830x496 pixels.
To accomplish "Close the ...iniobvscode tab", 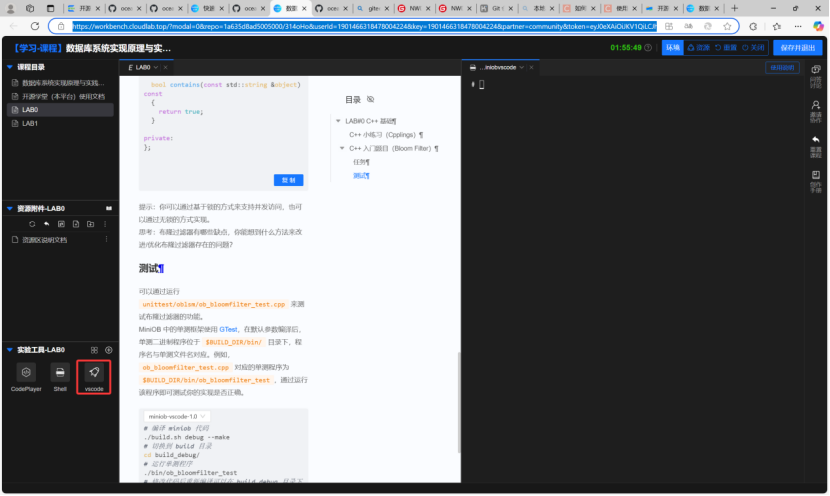I will tap(531, 68).
